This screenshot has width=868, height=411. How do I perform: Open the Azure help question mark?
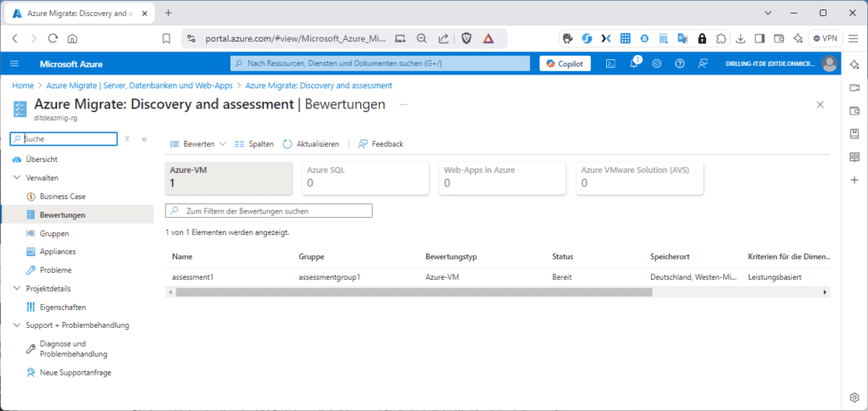point(680,64)
